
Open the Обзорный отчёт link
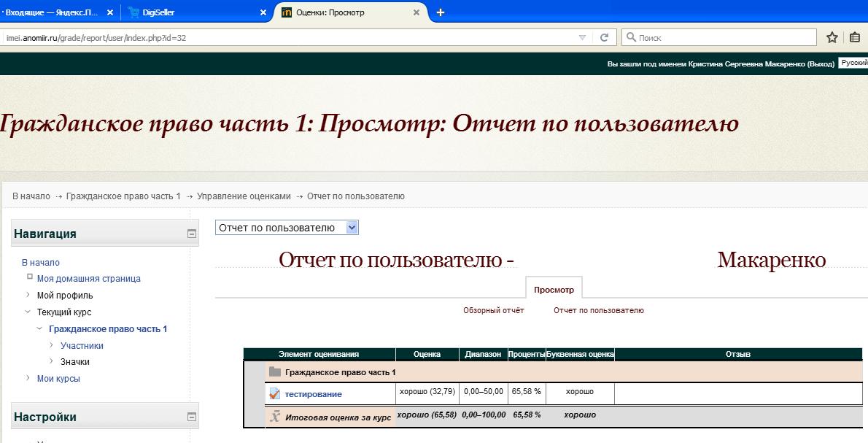click(493, 310)
